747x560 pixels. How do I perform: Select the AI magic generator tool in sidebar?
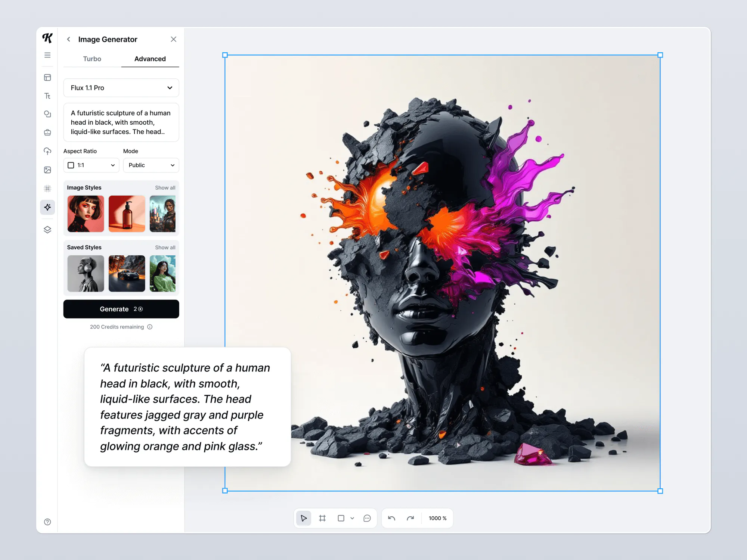tap(47, 207)
